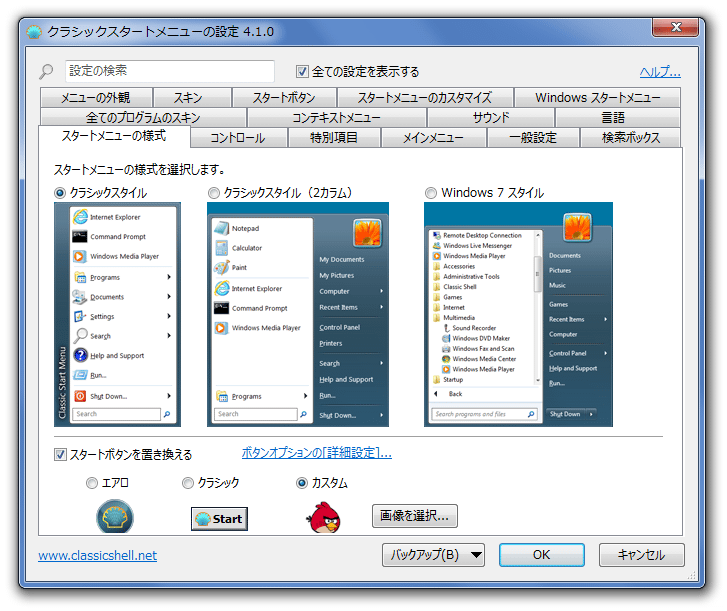Open the バックアップ(B) dropdown arrow
The height and width of the screenshot is (611, 727).
click(x=476, y=555)
